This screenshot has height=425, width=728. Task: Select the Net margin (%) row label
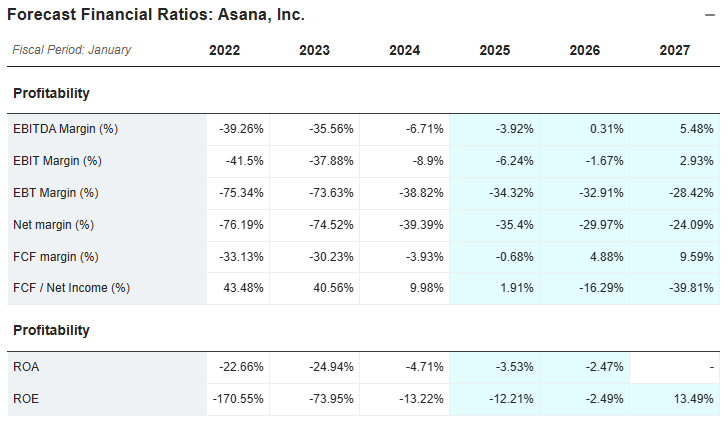53,225
